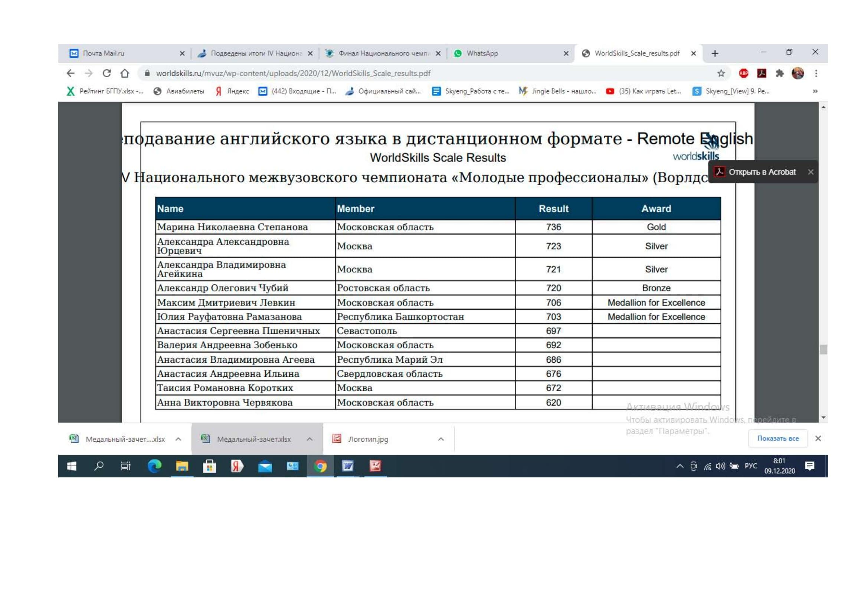Open new tab with plus button
Viewport: 868px width, 614px height.
click(x=714, y=54)
